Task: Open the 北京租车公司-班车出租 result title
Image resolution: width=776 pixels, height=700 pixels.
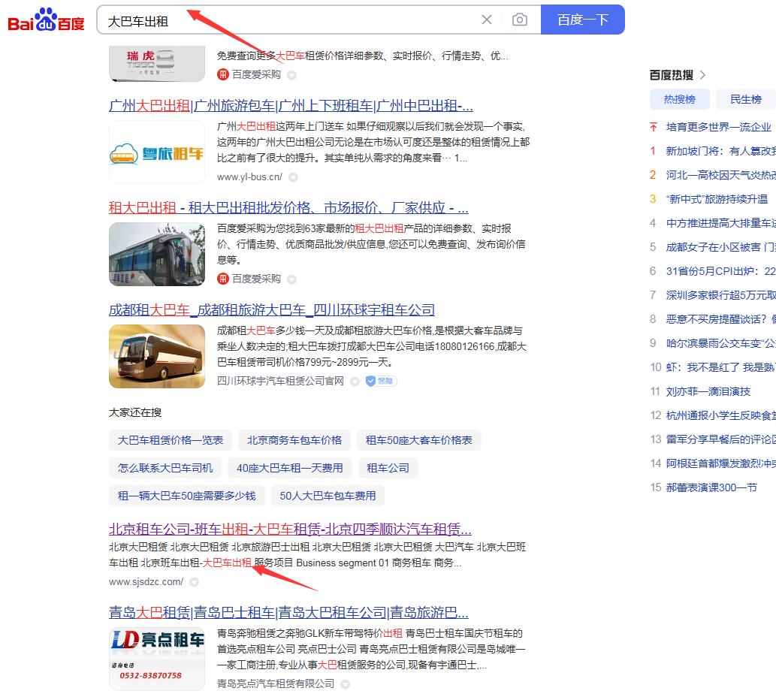Action: pos(290,530)
